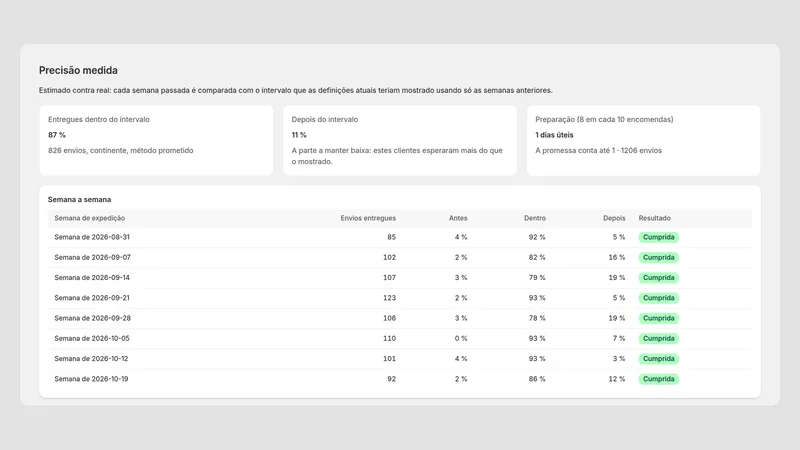Click delivered count 85 for week 2026-08-31
This screenshot has width=800, height=450.
point(391,237)
